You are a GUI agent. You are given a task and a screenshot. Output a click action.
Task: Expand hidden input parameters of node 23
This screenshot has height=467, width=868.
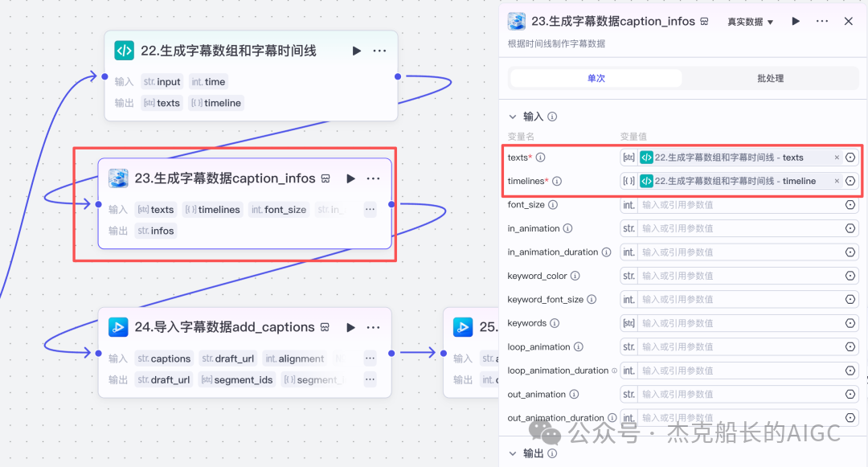370,209
